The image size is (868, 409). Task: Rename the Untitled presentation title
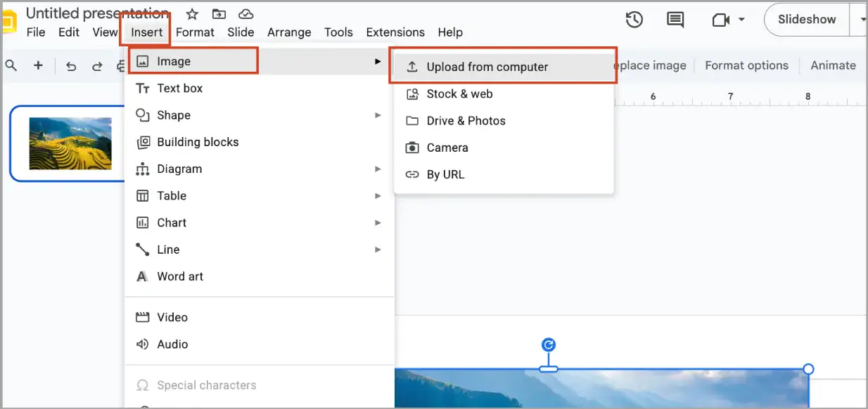point(97,13)
